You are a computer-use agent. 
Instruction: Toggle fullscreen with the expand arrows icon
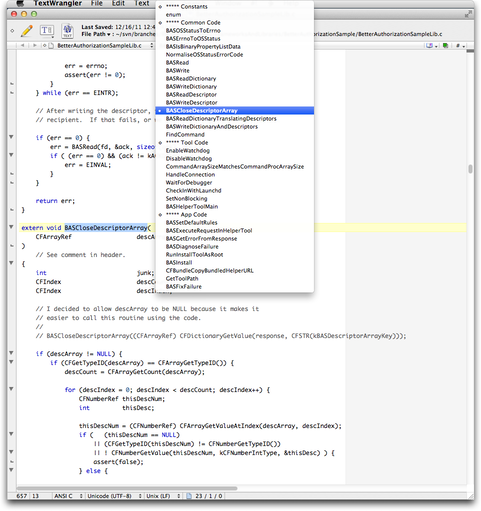(x=468, y=14)
